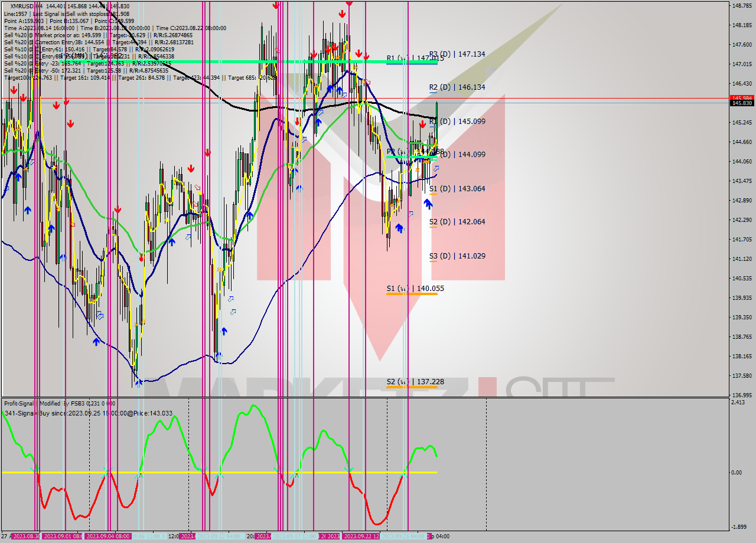Image resolution: width=756 pixels, height=543 pixels.
Task: Select the weekly S1 (w) 140.055 label
Action: click(x=415, y=289)
